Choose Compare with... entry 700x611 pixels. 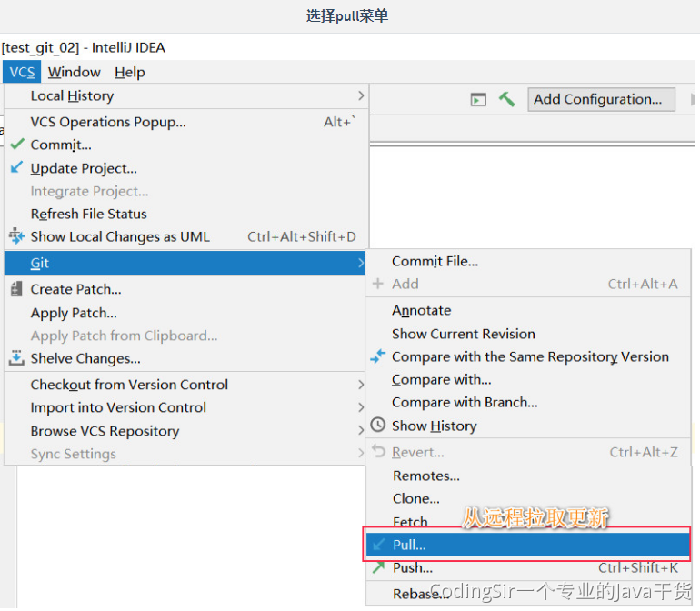click(x=528, y=379)
